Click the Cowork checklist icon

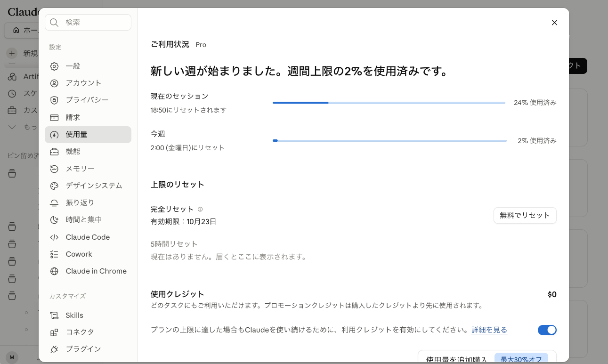click(54, 254)
